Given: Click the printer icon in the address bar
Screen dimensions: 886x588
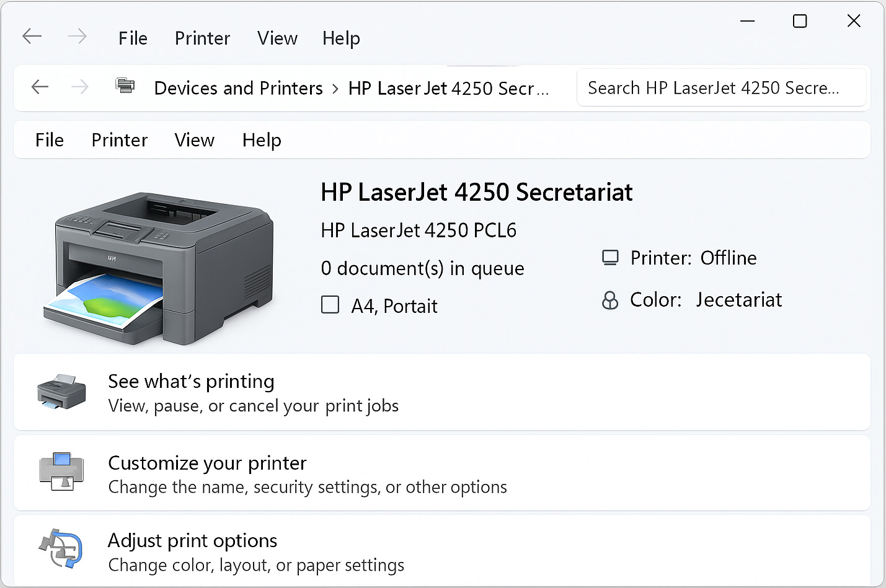Looking at the screenshot, I should (125, 86).
